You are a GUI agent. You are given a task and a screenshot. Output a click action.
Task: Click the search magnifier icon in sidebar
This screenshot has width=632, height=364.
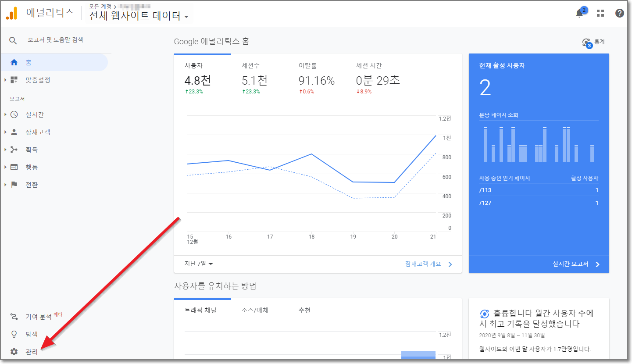13,40
